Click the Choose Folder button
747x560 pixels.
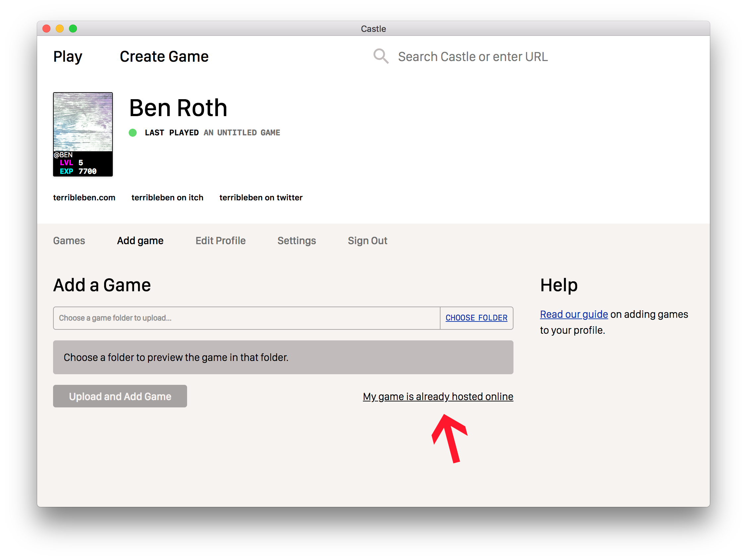[x=476, y=318]
